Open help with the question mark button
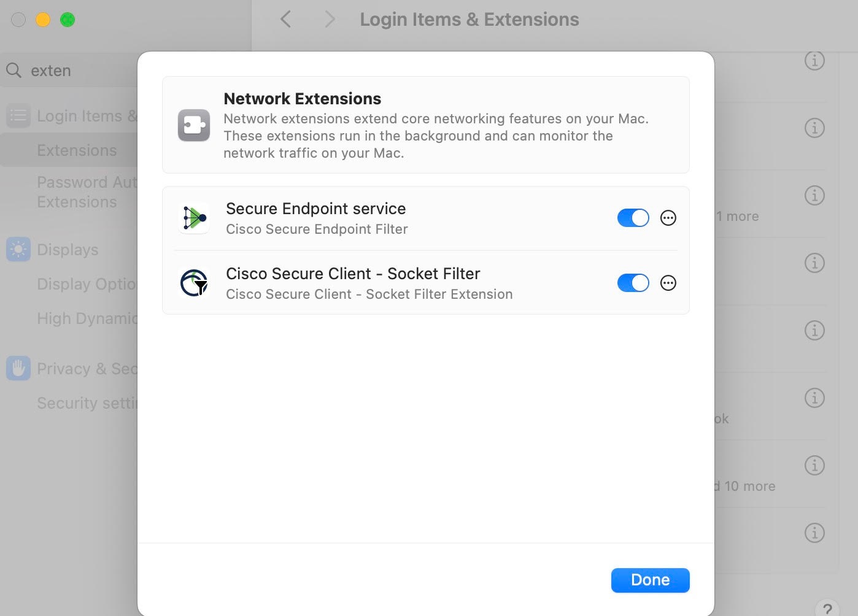The height and width of the screenshot is (616, 858). (x=827, y=609)
